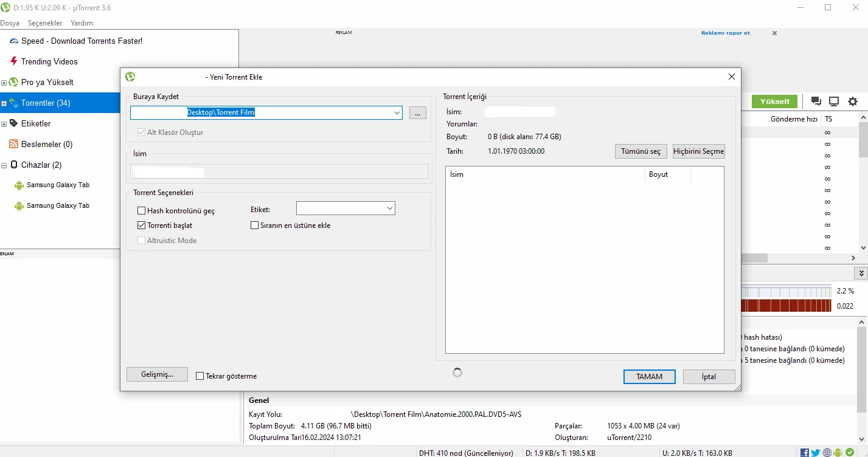Open Speed - Download Torrents Faster! entry
Viewport: 868px width, 457px height.
tap(82, 41)
